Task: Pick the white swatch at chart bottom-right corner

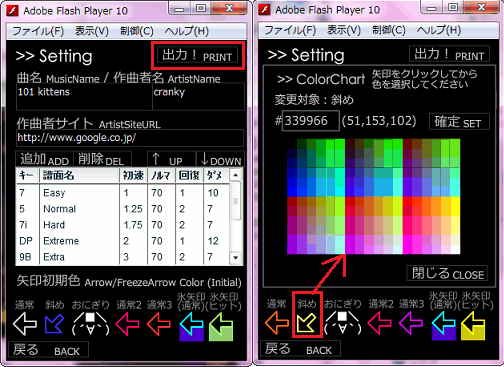Action: [455, 249]
